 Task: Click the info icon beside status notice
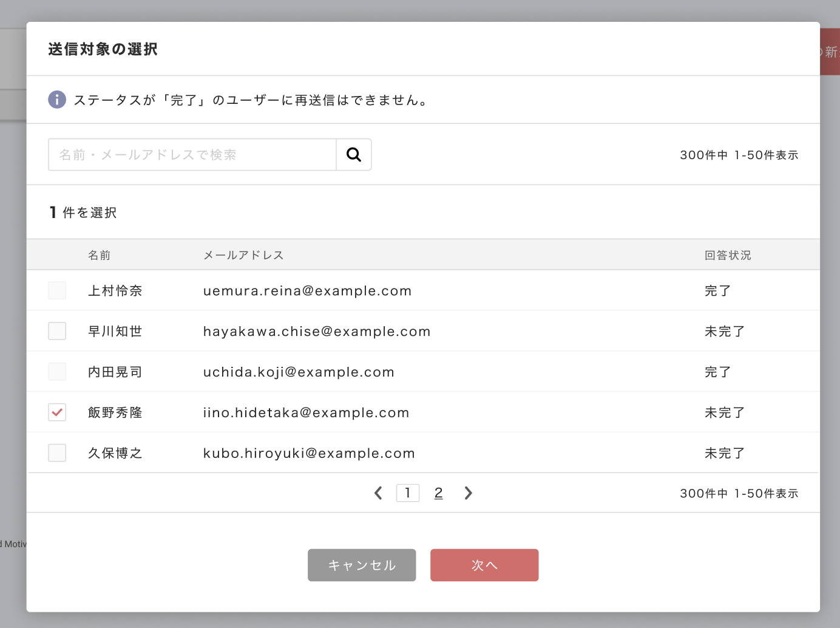57,100
